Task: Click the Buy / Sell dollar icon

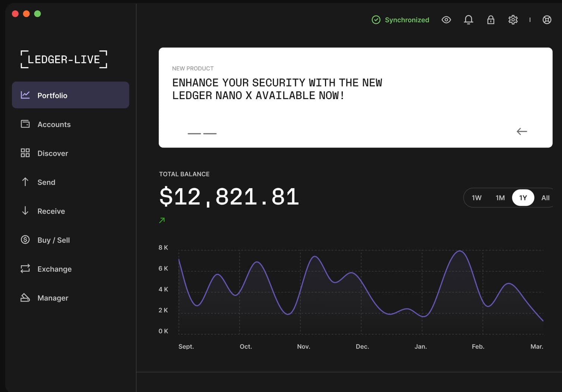Action: [x=25, y=240]
